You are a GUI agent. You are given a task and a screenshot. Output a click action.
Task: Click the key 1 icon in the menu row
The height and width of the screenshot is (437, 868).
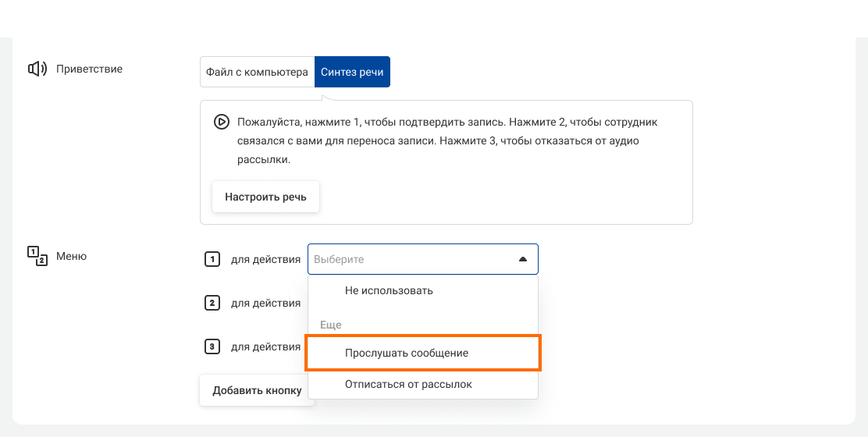tap(212, 259)
